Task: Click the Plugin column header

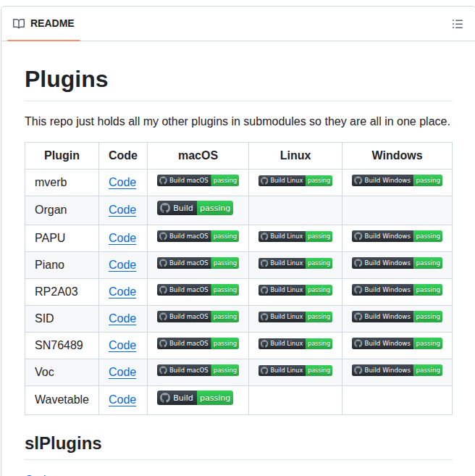Action: [x=62, y=156]
